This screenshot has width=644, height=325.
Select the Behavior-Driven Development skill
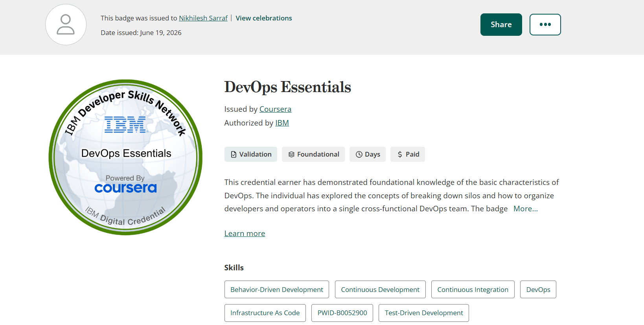277,290
